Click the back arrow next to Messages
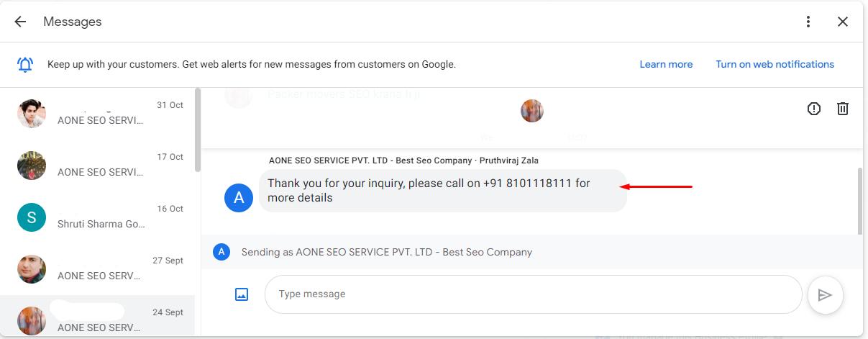The image size is (868, 339). click(20, 22)
